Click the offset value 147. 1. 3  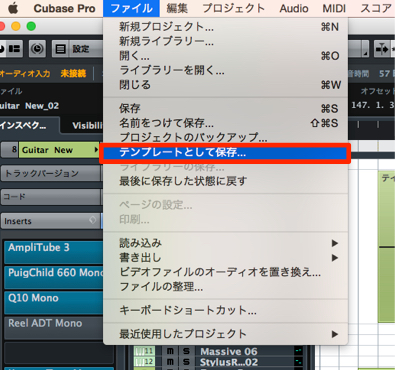pos(373,105)
